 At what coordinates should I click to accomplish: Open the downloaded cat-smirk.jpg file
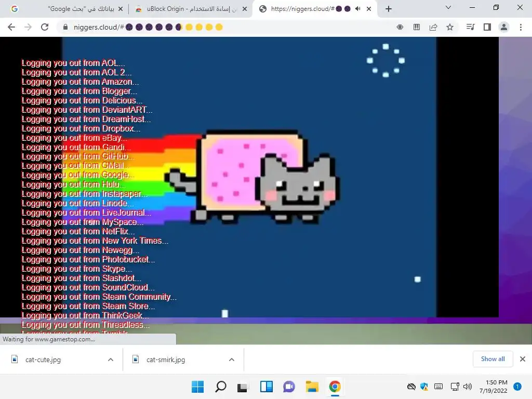tap(166, 360)
